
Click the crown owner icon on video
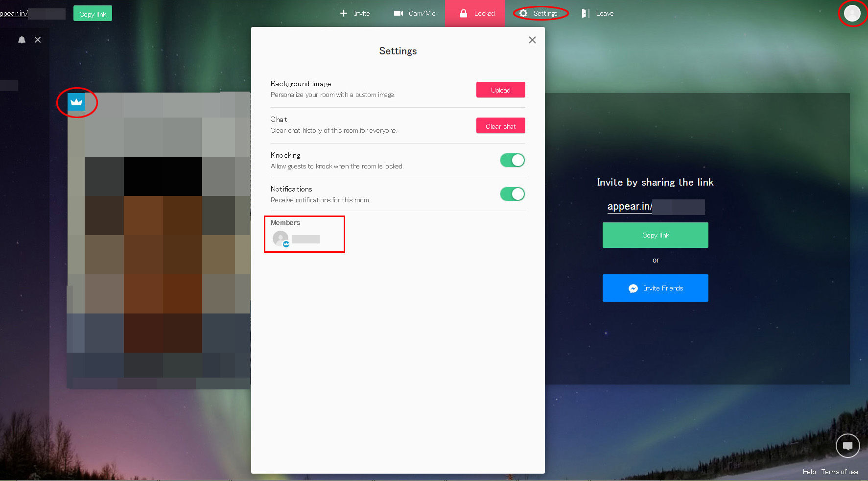pos(76,102)
